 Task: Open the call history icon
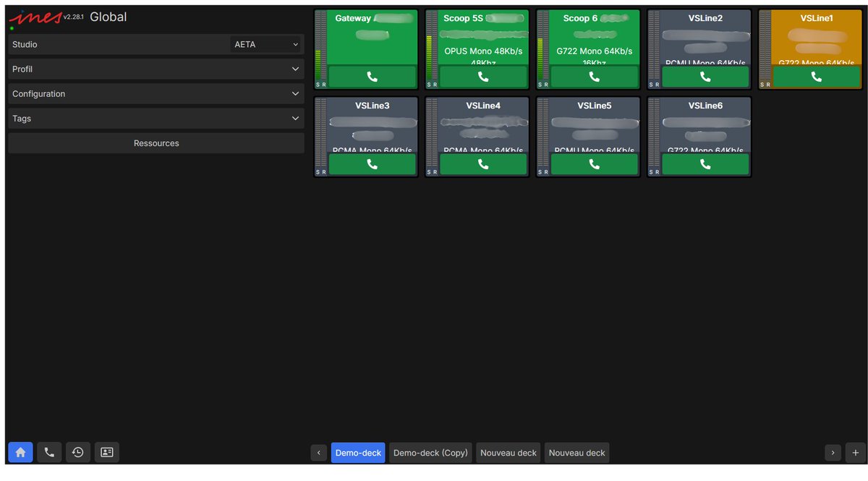[78, 453]
